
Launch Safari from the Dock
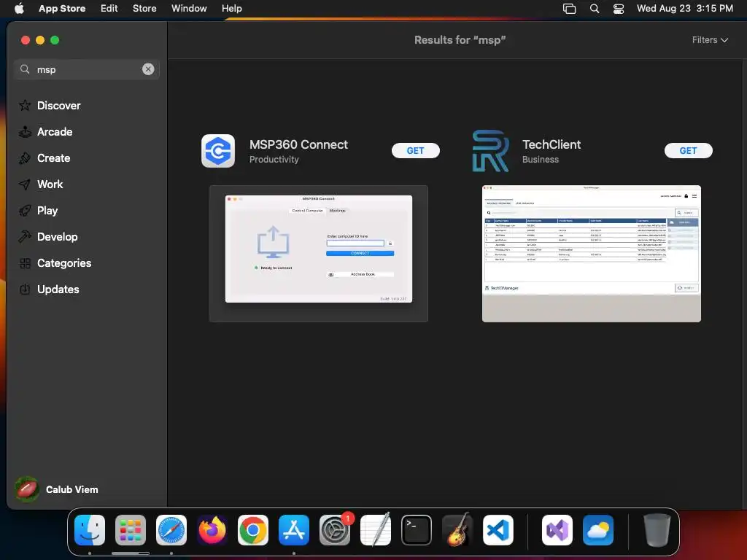171,530
